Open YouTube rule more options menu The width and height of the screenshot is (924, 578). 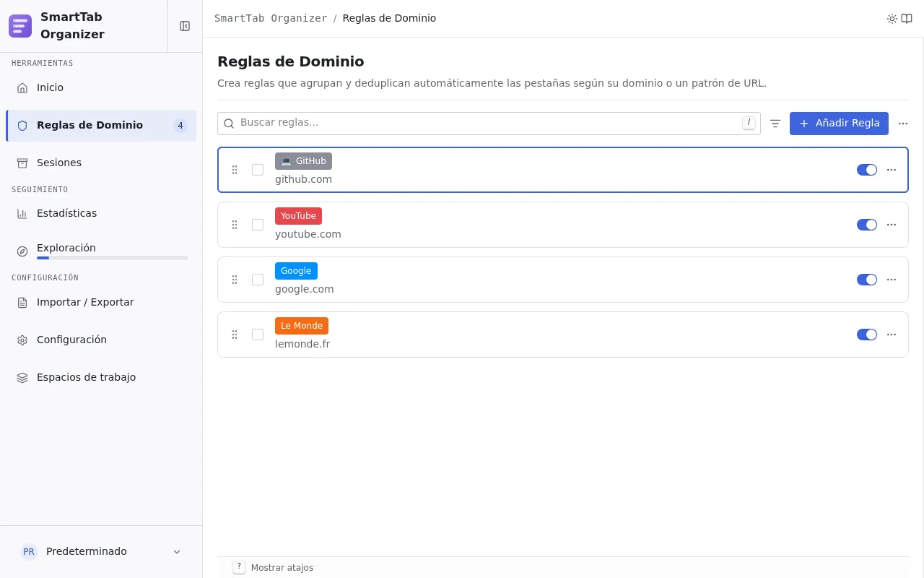click(892, 225)
